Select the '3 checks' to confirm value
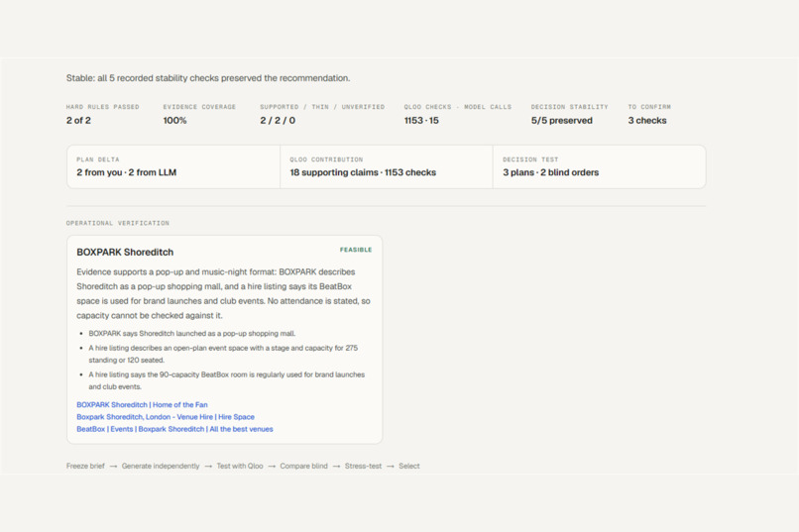 point(647,121)
